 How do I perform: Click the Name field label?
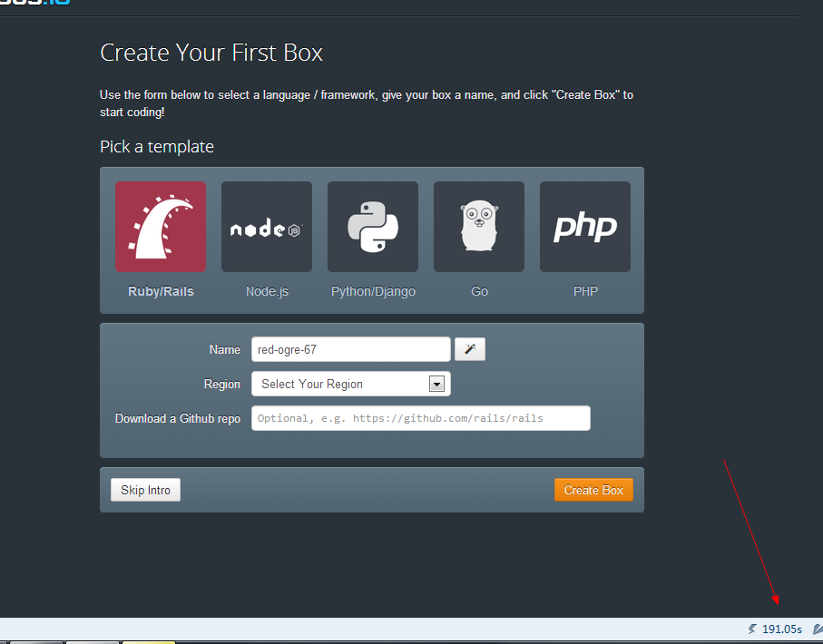pos(225,349)
